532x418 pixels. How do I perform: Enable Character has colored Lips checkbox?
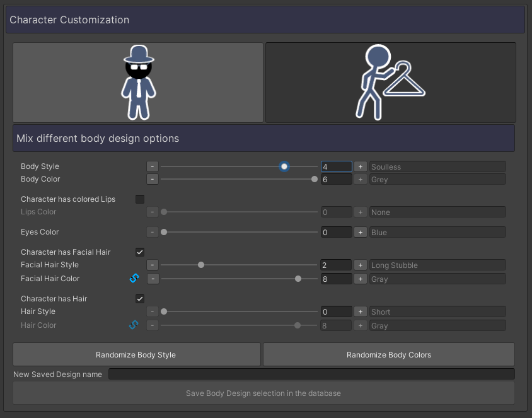click(x=140, y=199)
